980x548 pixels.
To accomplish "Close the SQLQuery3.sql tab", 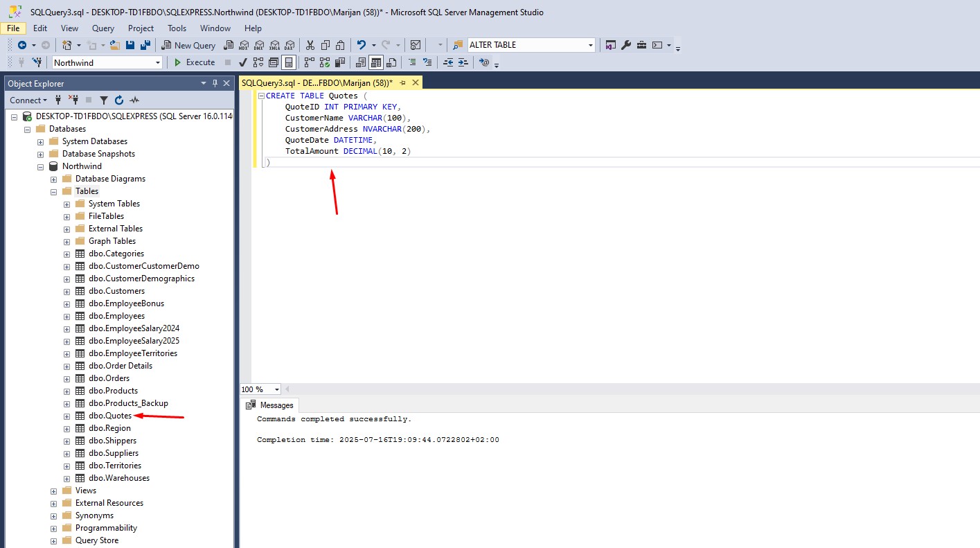I will (x=416, y=82).
